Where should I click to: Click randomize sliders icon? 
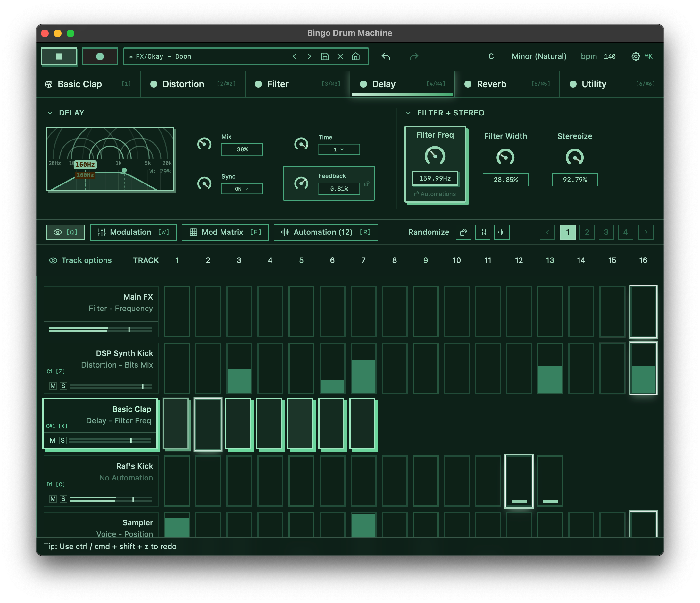(482, 232)
